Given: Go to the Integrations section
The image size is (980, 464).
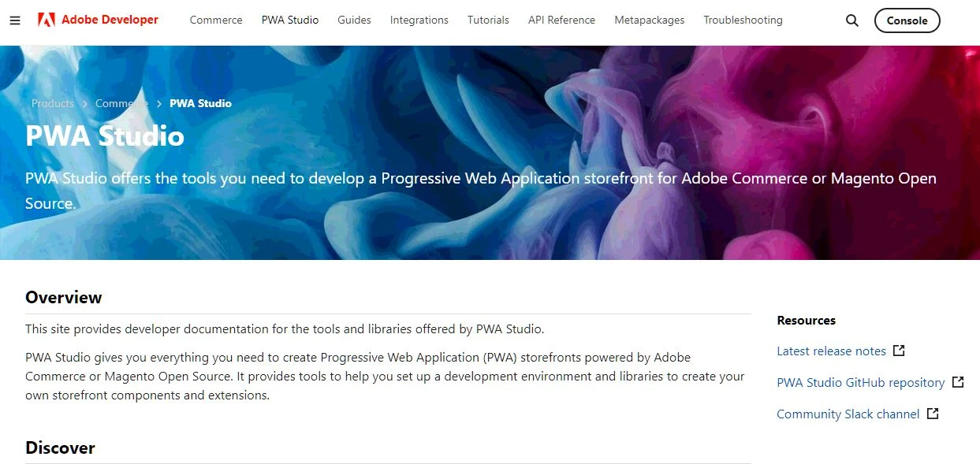Looking at the screenshot, I should coord(419,20).
